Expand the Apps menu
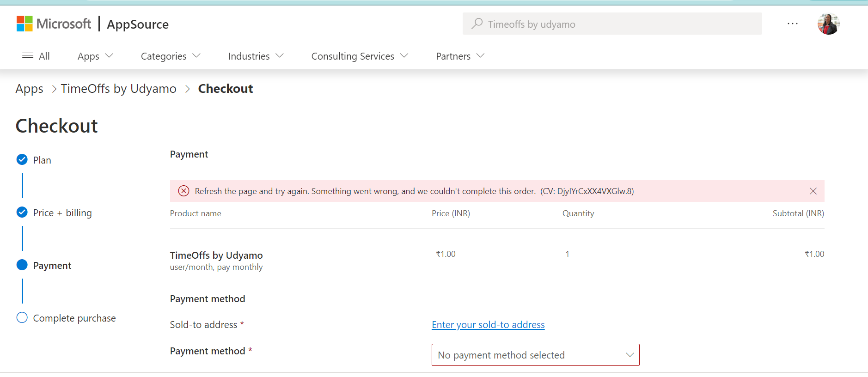This screenshot has height=377, width=868. click(x=95, y=56)
